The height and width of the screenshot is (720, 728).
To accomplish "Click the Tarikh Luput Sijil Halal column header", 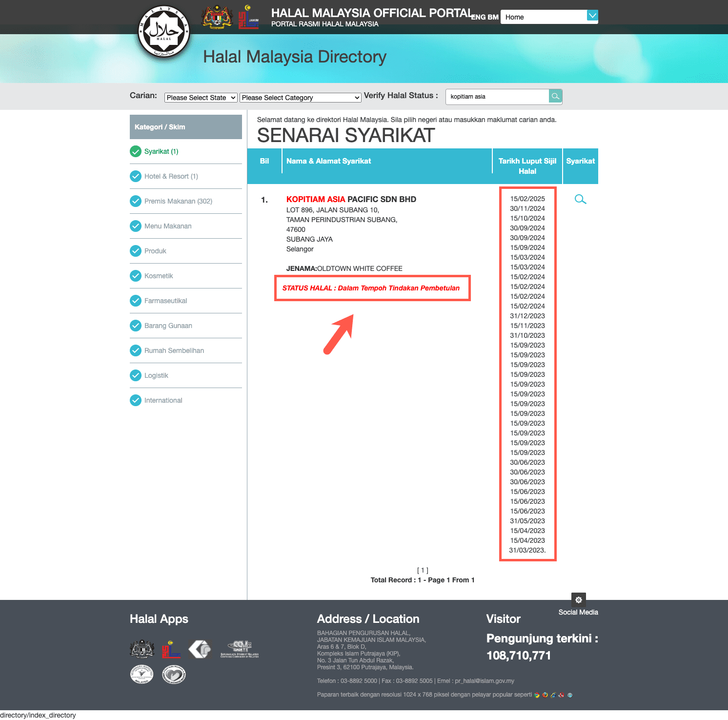I will coord(527,166).
